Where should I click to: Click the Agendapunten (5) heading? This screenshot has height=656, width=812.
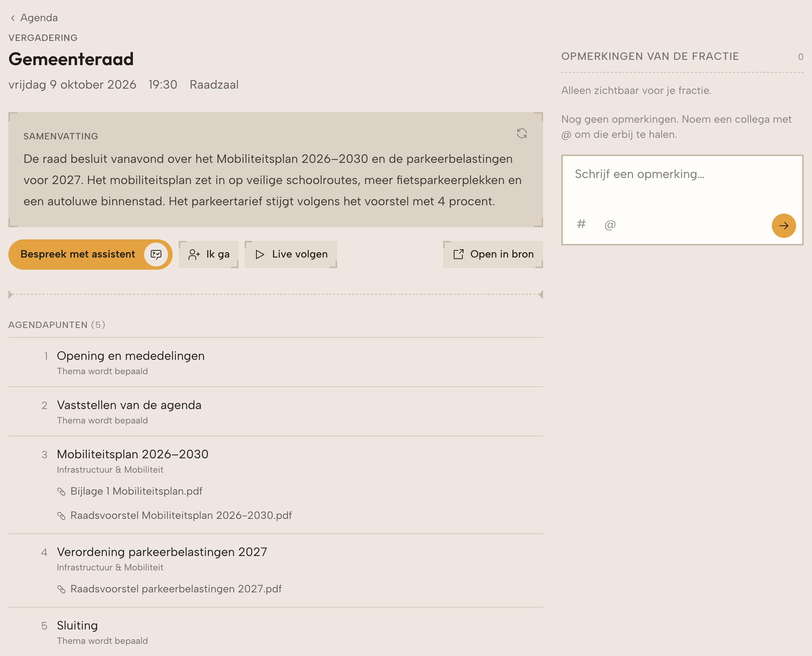tap(57, 325)
